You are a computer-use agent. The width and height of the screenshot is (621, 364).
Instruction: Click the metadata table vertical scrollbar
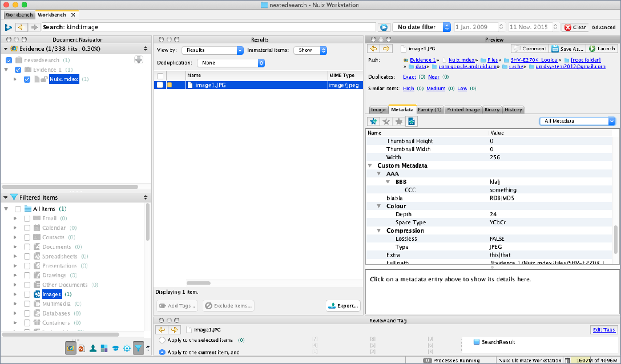(x=615, y=240)
